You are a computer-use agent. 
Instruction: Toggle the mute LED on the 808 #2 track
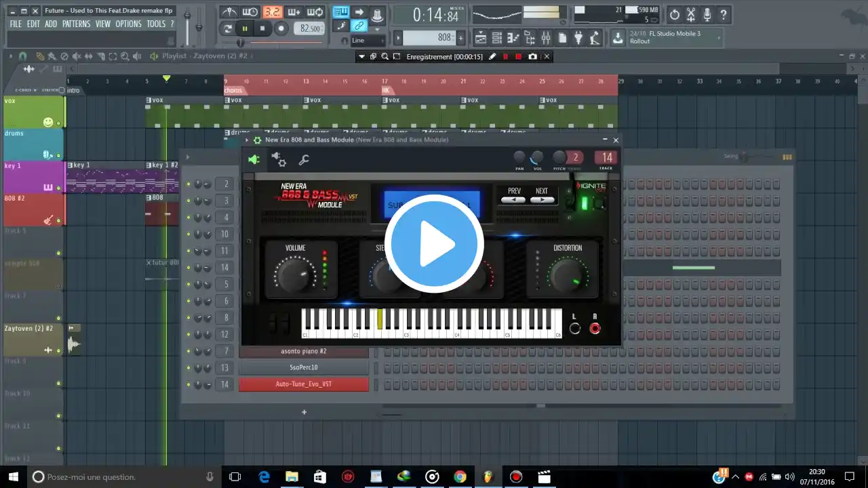[x=59, y=220]
